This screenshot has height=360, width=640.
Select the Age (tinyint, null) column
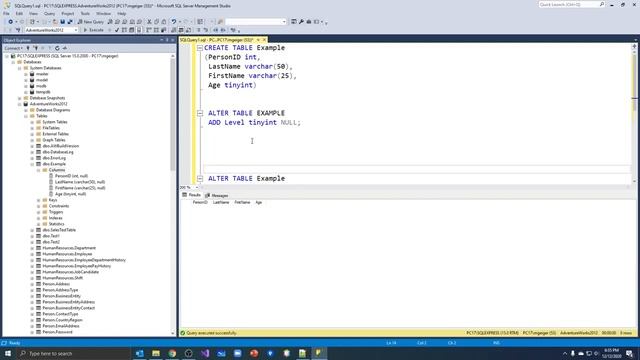coord(70,194)
